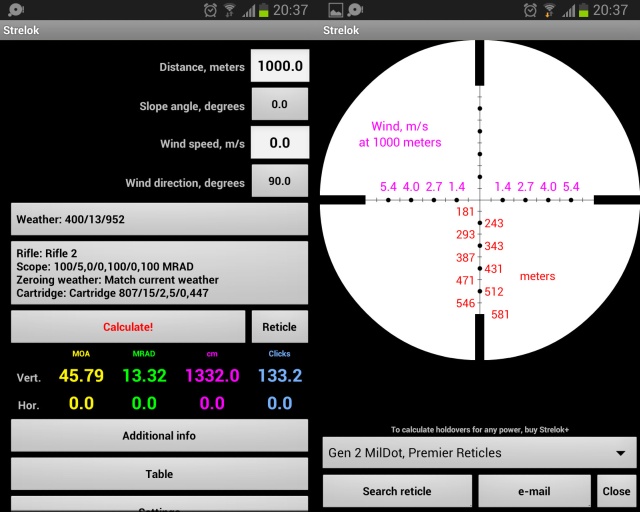Expand the Gen 2 MilDot, Premier Reticles dropdown
Image resolution: width=640 pixels, height=512 pixels.
click(479, 453)
